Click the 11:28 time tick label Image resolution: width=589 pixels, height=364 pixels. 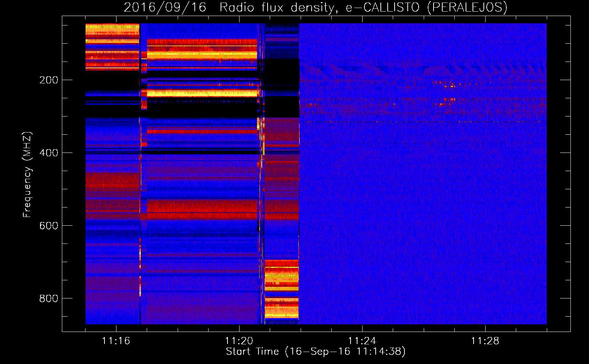(485, 341)
